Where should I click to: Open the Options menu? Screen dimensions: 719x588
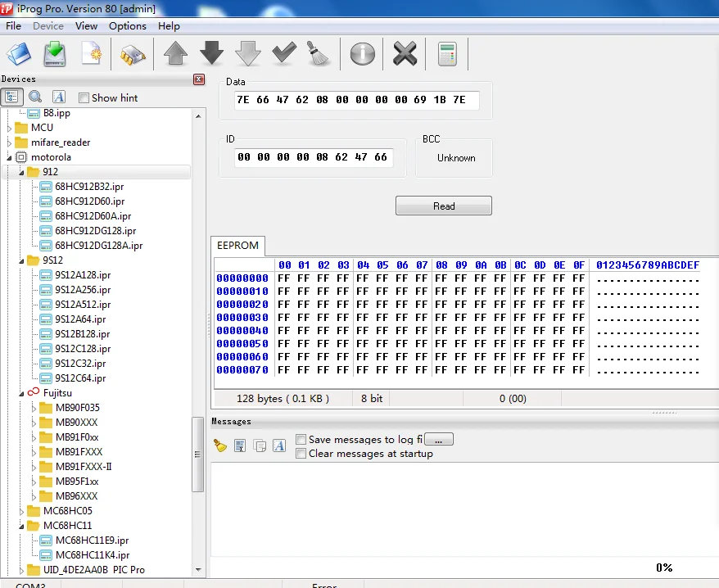128,26
